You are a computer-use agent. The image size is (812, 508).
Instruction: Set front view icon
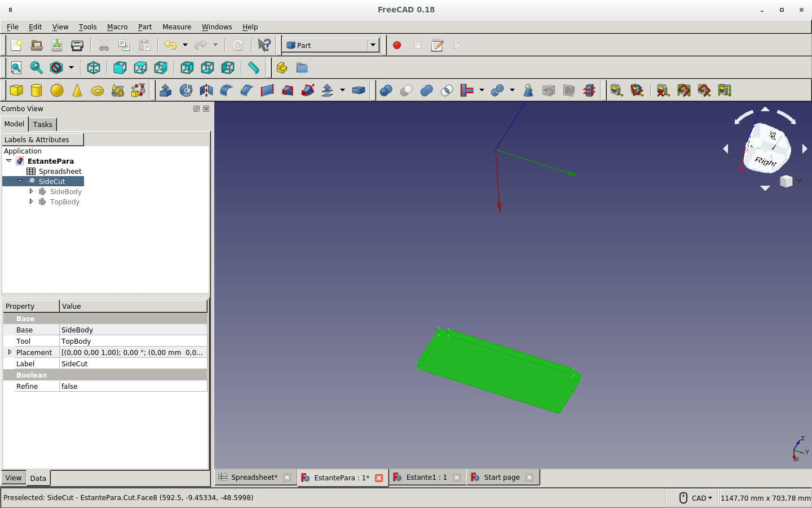(x=120, y=68)
